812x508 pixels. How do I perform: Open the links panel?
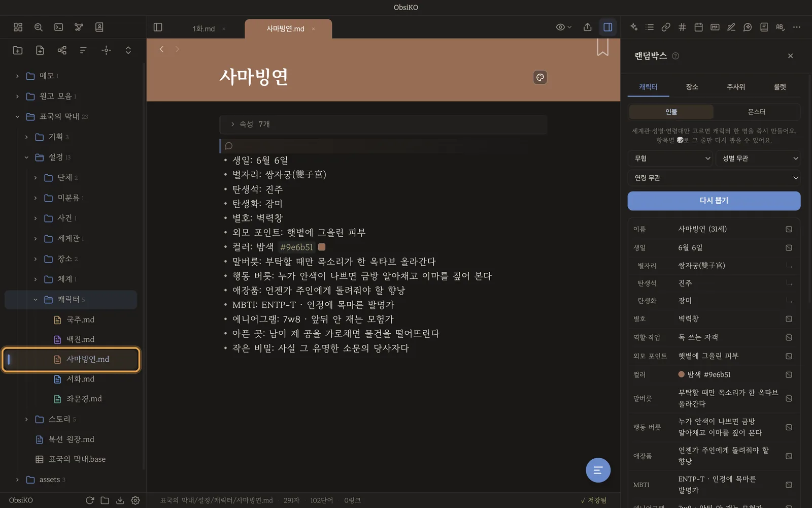(666, 27)
